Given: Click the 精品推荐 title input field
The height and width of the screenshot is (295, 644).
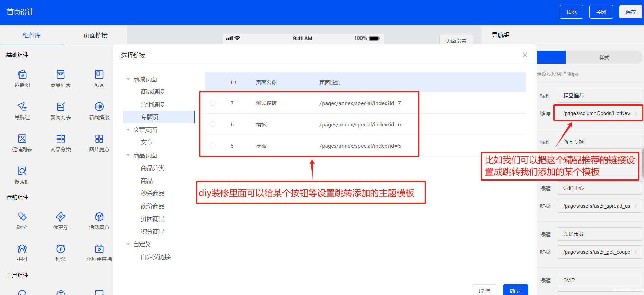Looking at the screenshot, I should pos(599,96).
